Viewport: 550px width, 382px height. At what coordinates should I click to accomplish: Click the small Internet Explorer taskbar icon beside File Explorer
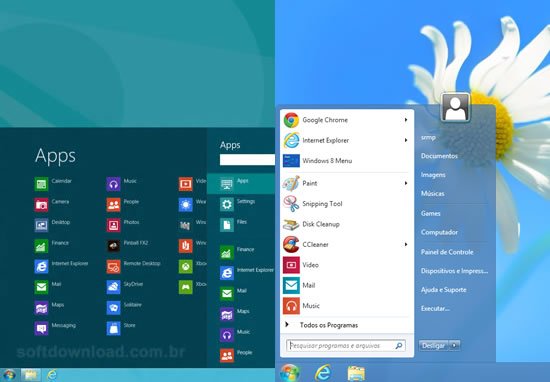(x=52, y=375)
